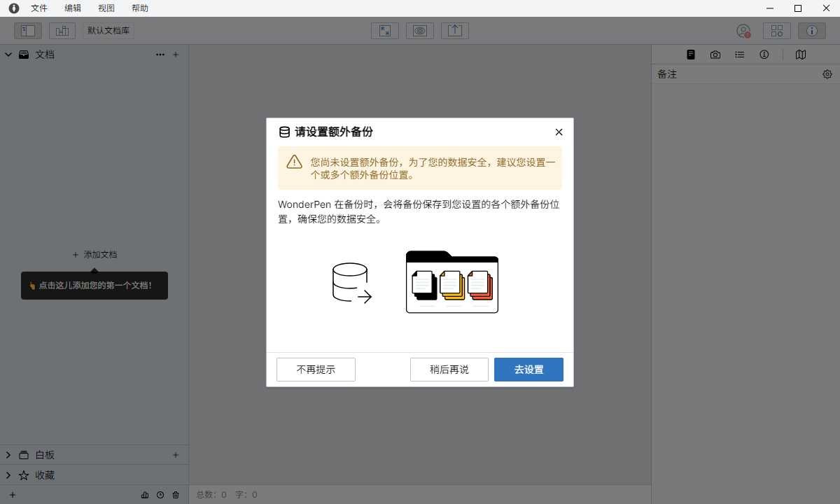Minimize the WonderPen window
The height and width of the screenshot is (504, 840).
[x=771, y=8]
